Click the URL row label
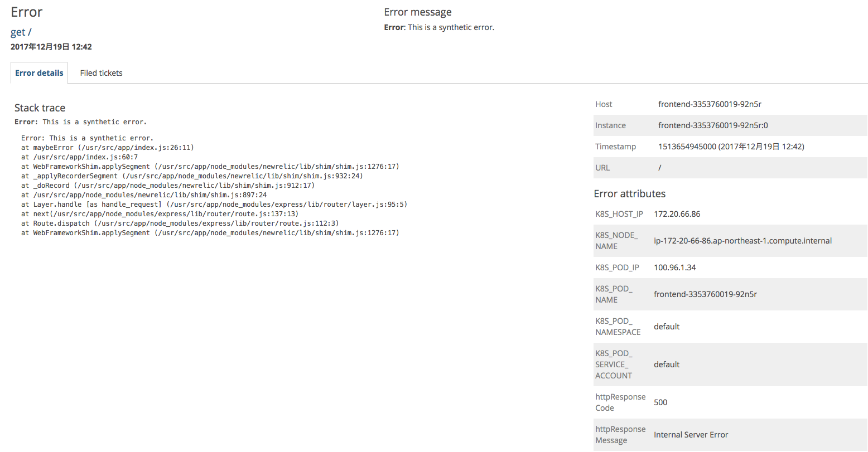Viewport: 868px width, 452px height. tap(602, 168)
